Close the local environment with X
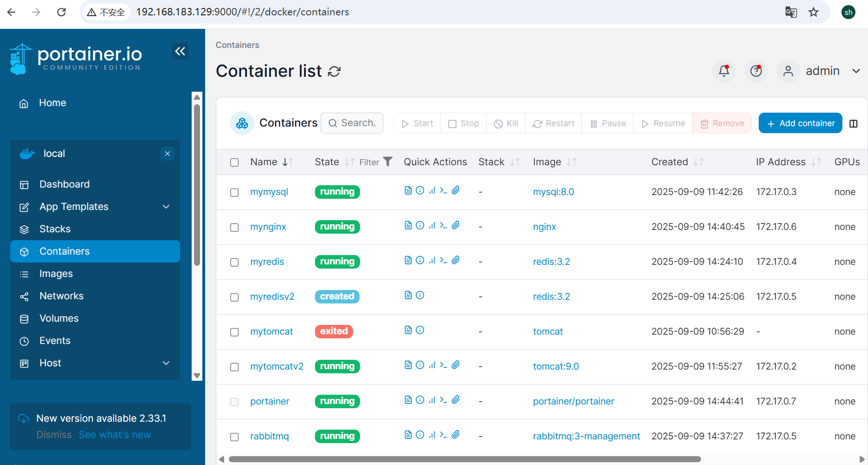The width and height of the screenshot is (868, 465). [x=167, y=154]
